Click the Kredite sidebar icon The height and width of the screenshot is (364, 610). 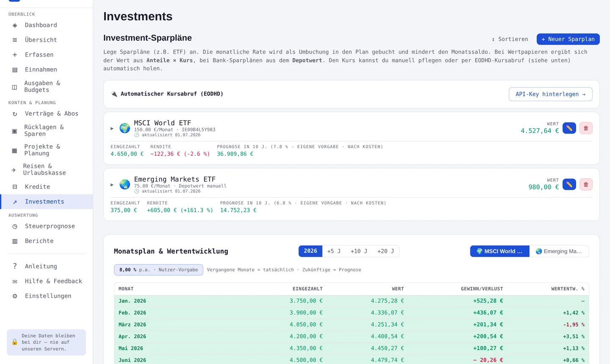coord(15,187)
